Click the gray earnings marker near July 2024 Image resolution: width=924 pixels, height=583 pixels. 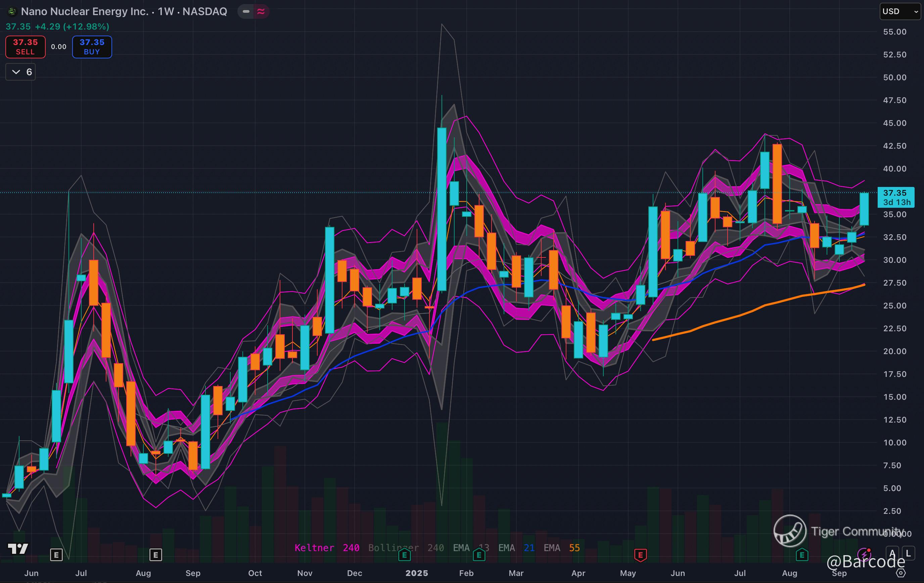pos(56,554)
